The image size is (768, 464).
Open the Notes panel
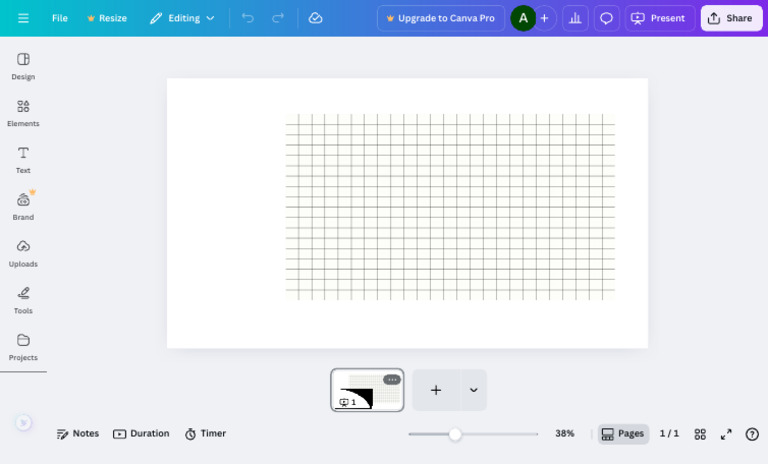78,434
